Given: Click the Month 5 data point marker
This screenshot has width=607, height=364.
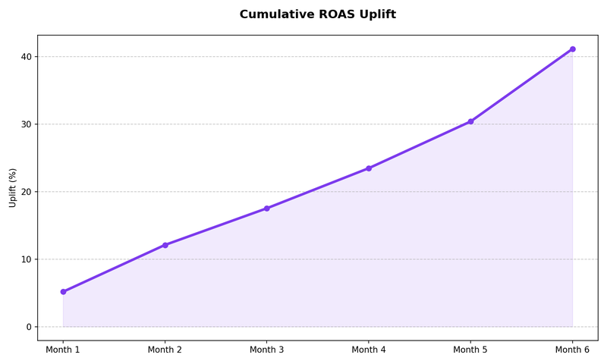Looking at the screenshot, I should [470, 121].
